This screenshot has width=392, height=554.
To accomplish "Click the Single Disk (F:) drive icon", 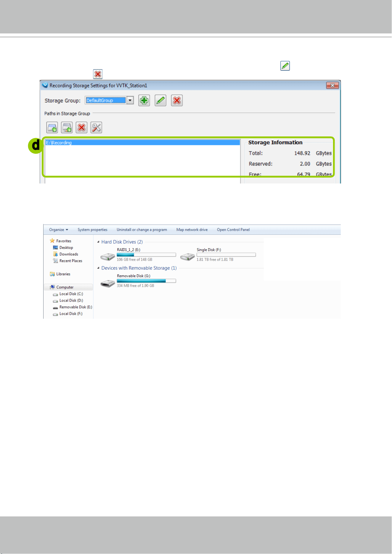I will (187, 257).
